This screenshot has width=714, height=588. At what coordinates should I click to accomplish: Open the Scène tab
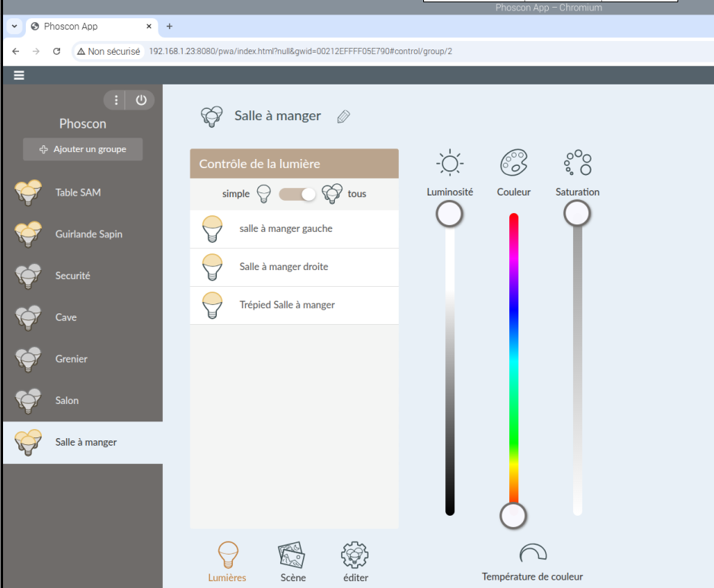pos(293,561)
